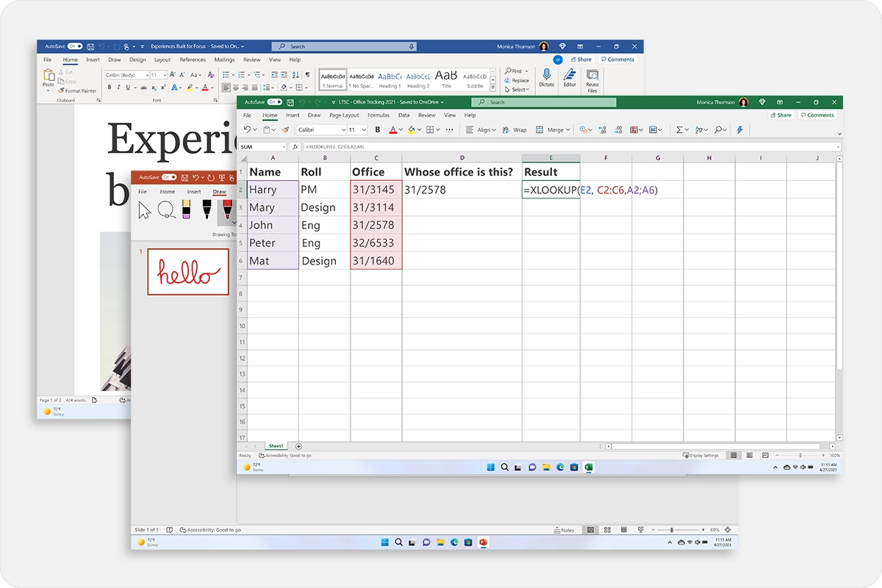The image size is (882, 588).
Task: Click the PowerPoint icon in the lower taskbar
Action: coord(483,542)
